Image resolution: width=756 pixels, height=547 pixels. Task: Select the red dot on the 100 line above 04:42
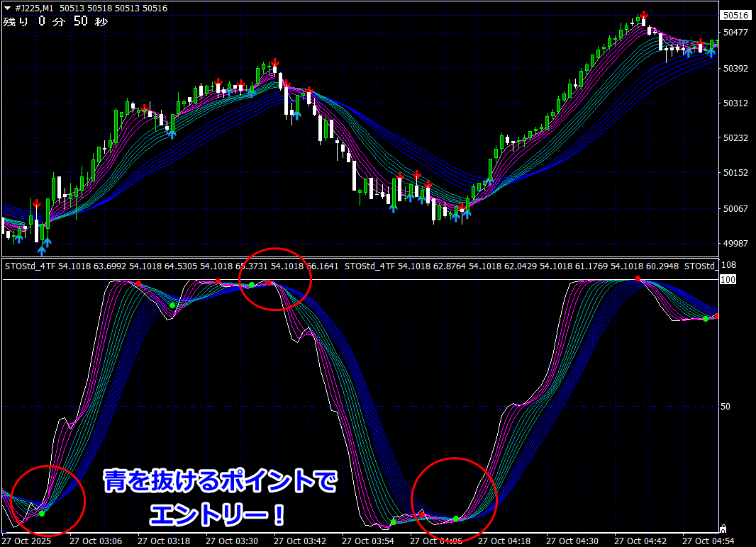pyautogui.click(x=638, y=278)
